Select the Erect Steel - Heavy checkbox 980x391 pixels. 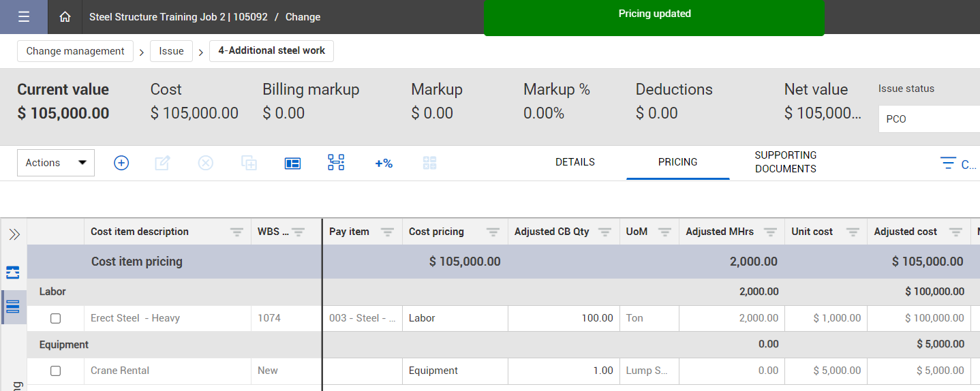[x=56, y=318]
